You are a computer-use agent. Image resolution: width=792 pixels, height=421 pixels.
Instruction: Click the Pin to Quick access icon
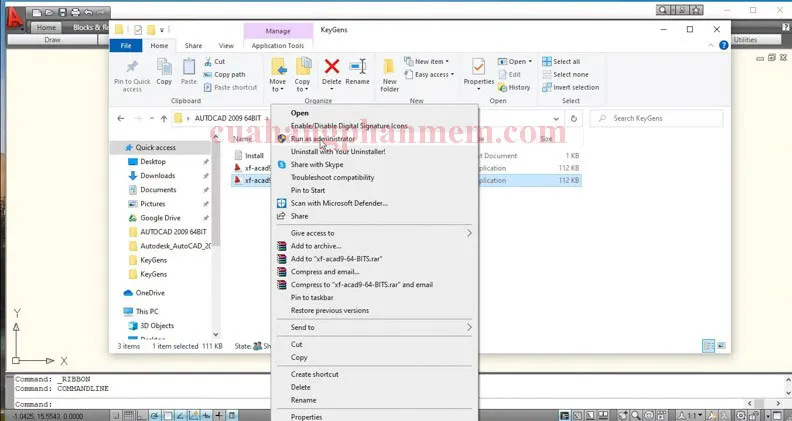tap(132, 67)
